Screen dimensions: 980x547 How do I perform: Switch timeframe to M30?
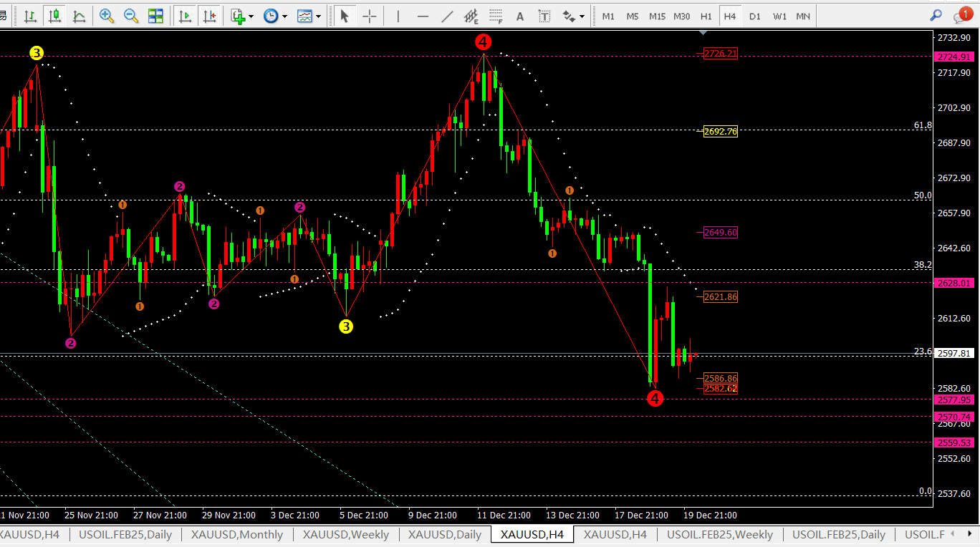click(682, 16)
